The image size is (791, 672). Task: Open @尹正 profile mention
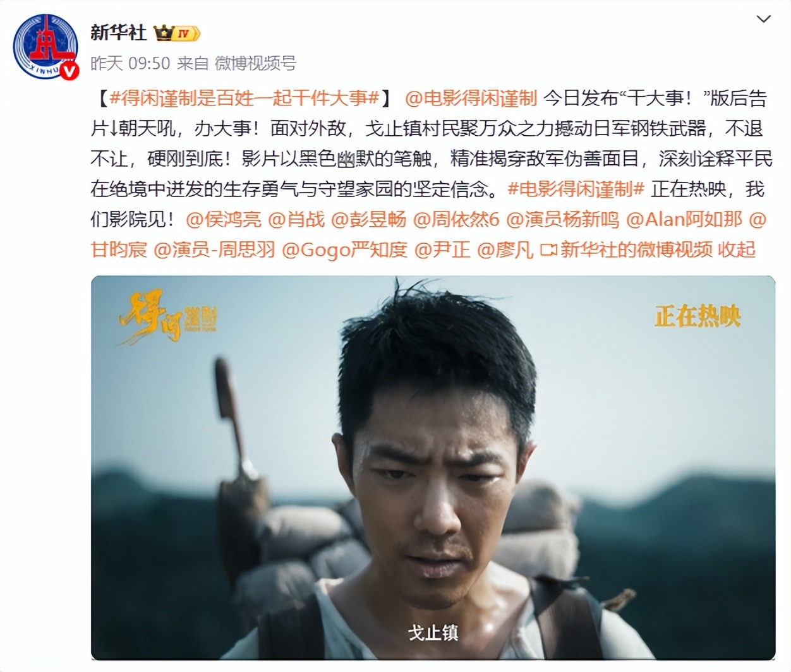[x=442, y=249]
